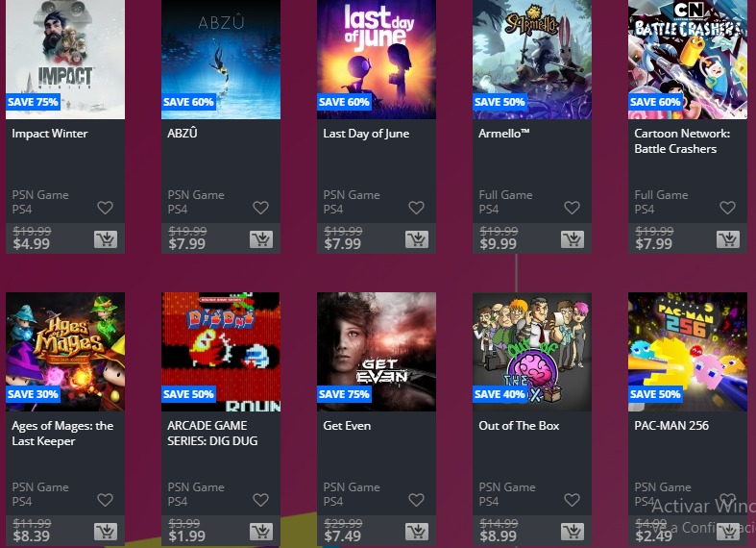Image resolution: width=756 pixels, height=548 pixels.
Task: Open Armello cover art thumbnail
Action: (532, 60)
